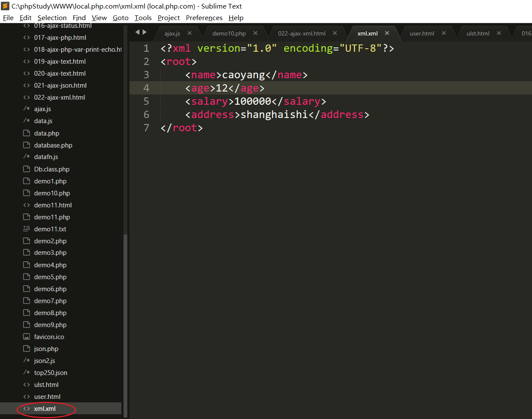Click the sidebar vertical scrollbar
This screenshot has width=532, height=419.
(125, 325)
